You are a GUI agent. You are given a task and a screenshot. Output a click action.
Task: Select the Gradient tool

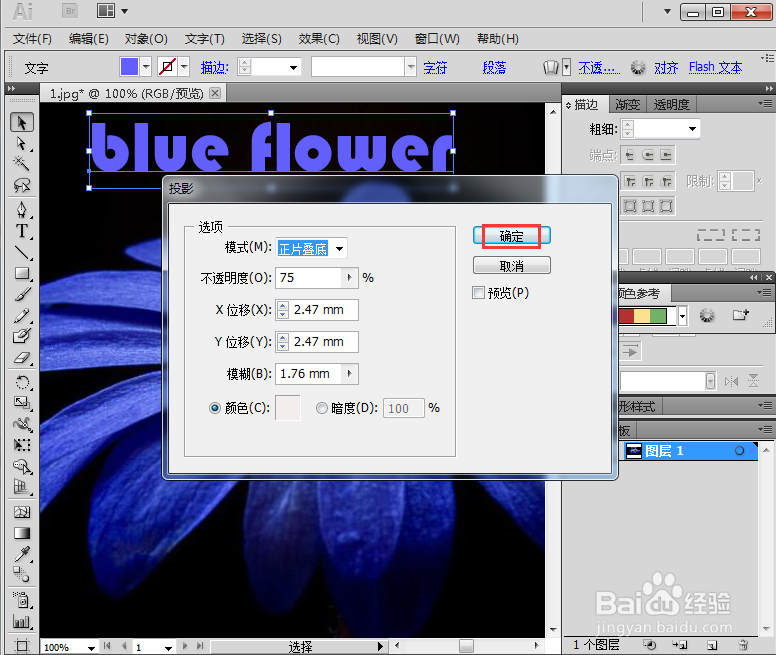coord(22,533)
